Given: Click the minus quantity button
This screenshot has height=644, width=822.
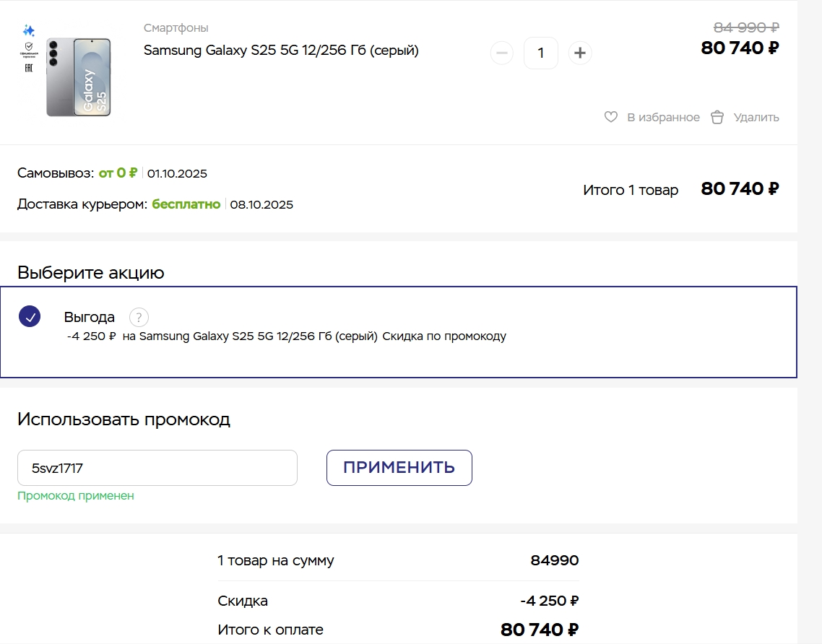Looking at the screenshot, I should point(502,53).
